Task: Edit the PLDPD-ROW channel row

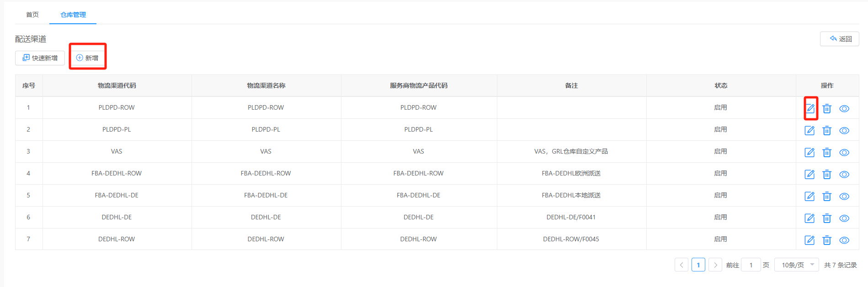Action: (809, 109)
